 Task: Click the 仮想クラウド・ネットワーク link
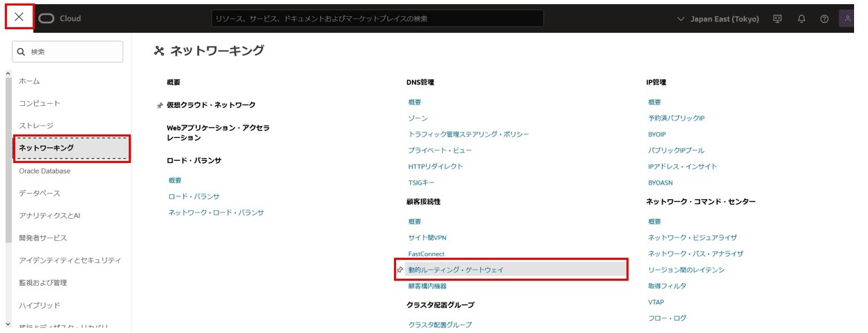pyautogui.click(x=211, y=105)
